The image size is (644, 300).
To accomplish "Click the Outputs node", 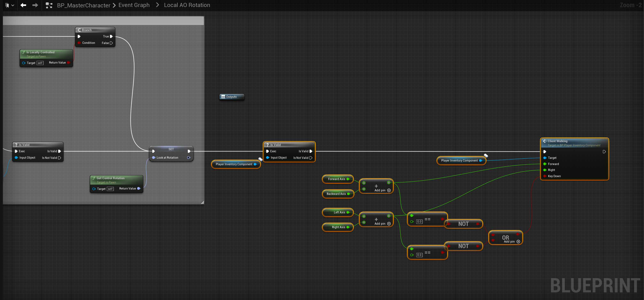I will [x=231, y=97].
